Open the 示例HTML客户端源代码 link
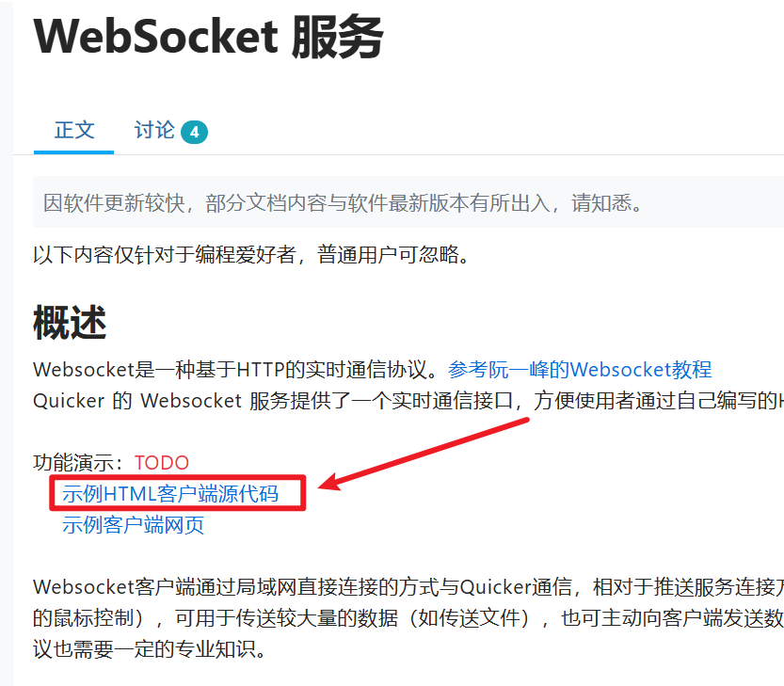Image resolution: width=784 pixels, height=686 pixels. point(170,493)
